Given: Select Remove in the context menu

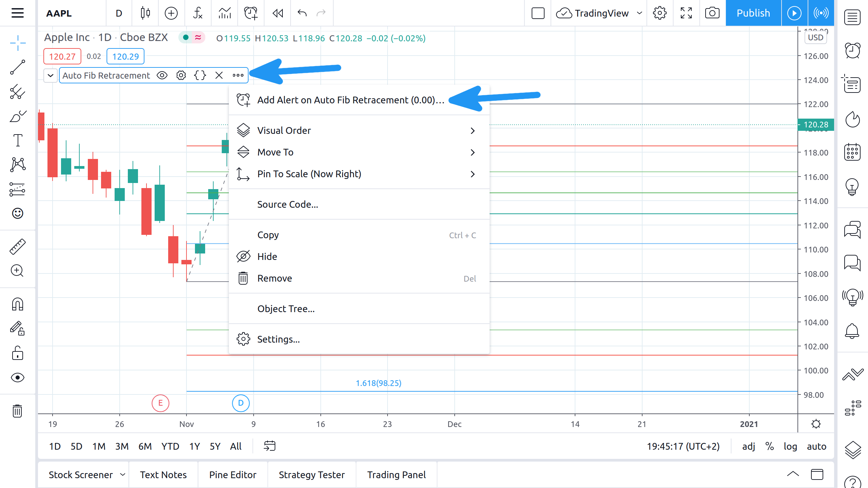Looking at the screenshot, I should 359,278.
